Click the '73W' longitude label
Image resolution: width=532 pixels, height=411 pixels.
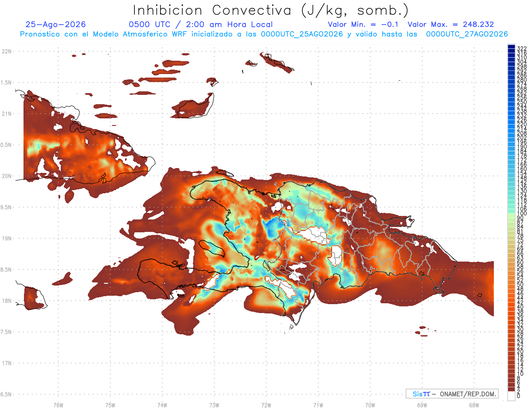click(x=214, y=405)
